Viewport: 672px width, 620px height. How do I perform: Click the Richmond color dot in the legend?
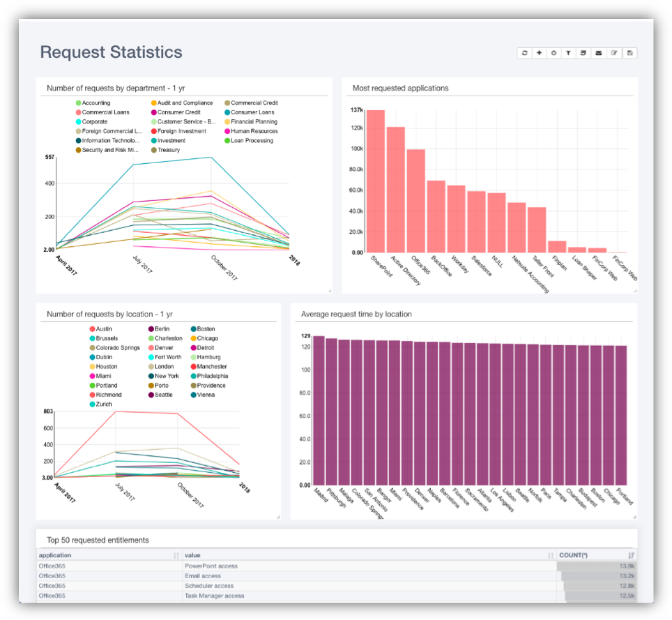click(x=92, y=395)
